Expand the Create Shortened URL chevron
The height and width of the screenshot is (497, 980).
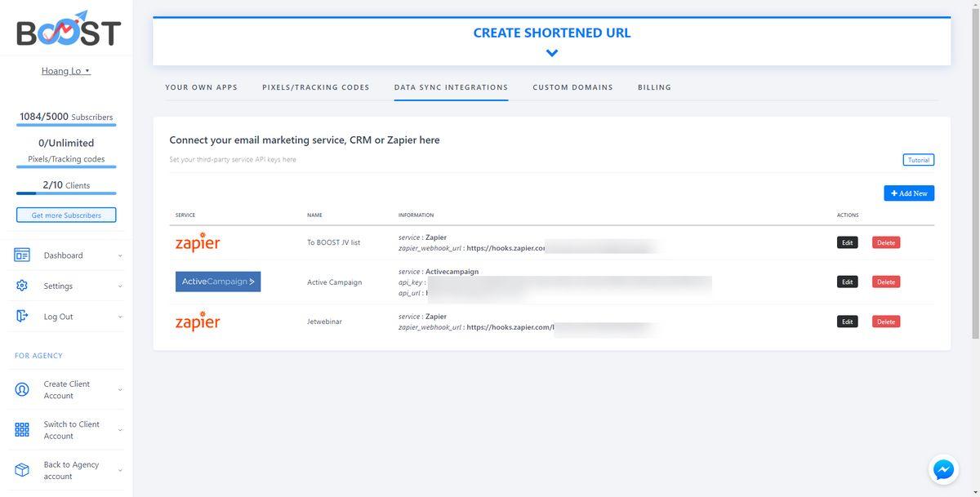552,53
